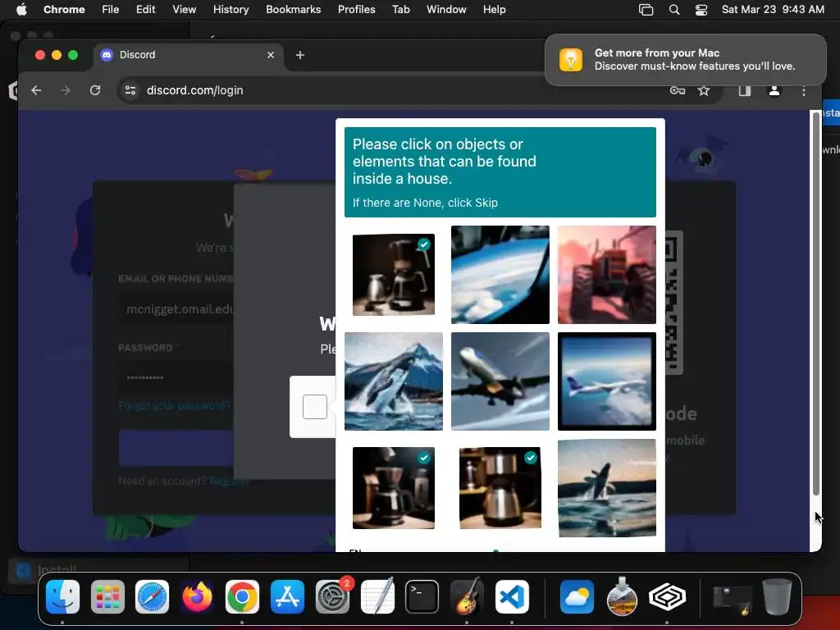Viewport: 840px width, 630px height.
Task: Click the Forgot your password link
Action: click(174, 405)
